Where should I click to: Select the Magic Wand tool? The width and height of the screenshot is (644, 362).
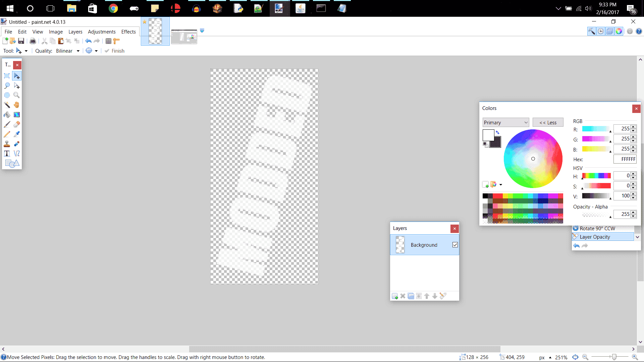(7, 105)
